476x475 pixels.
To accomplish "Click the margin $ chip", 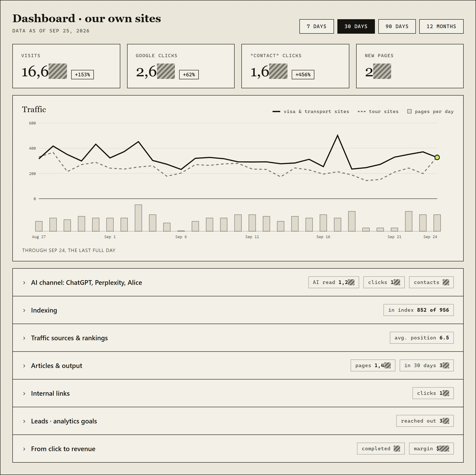I will pyautogui.click(x=431, y=448).
